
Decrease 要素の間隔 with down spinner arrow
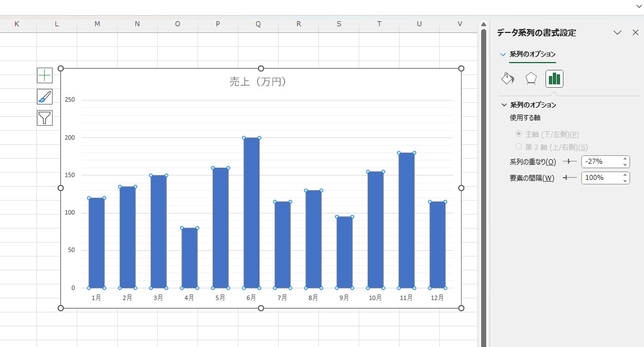pos(625,180)
